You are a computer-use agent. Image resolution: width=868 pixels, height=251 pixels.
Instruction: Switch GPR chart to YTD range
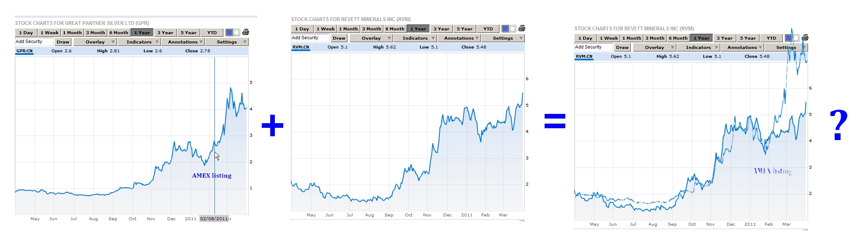pyautogui.click(x=212, y=32)
